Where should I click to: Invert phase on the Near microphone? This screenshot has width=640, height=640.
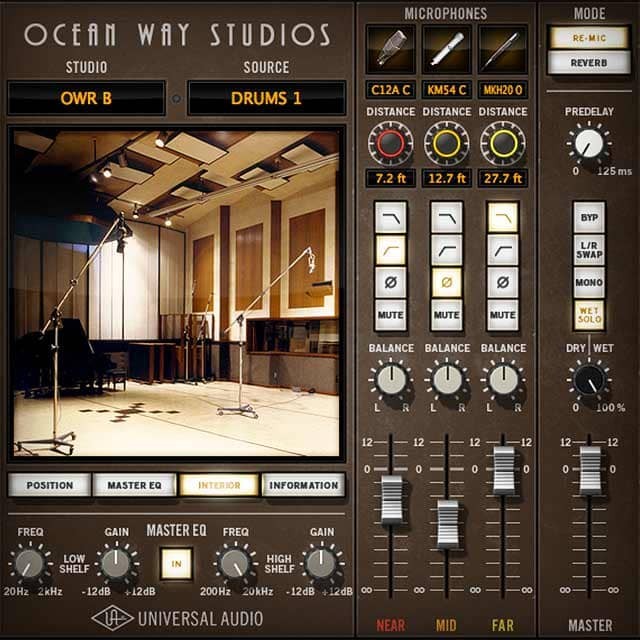click(390, 282)
